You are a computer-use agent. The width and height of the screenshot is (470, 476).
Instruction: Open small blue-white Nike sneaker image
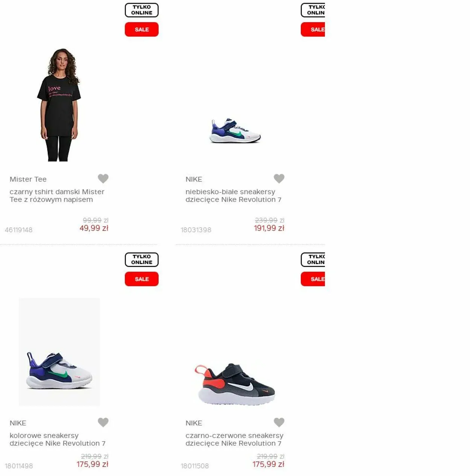(235, 131)
